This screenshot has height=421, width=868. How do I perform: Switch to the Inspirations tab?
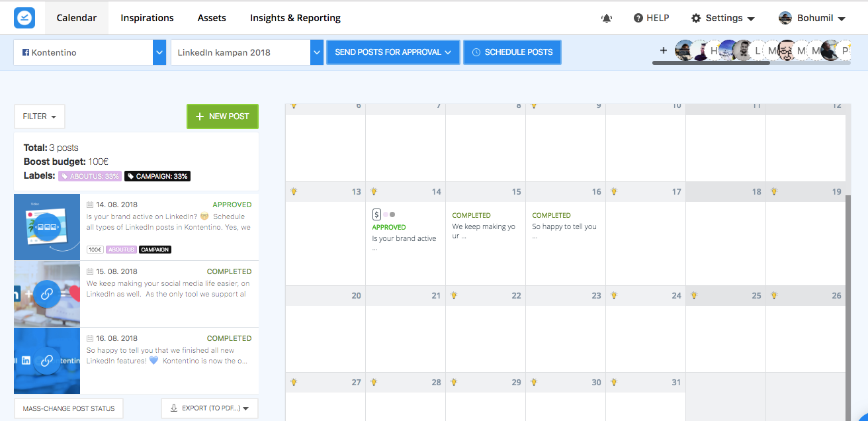[x=147, y=18]
